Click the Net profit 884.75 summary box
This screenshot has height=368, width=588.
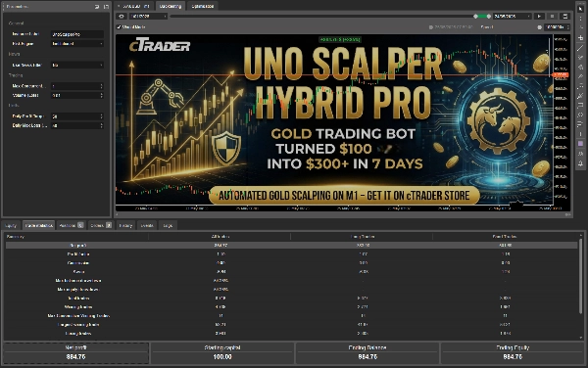tap(76, 352)
